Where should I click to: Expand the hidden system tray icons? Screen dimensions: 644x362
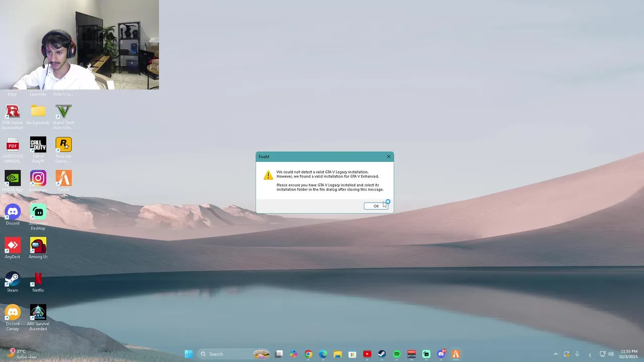(x=555, y=354)
